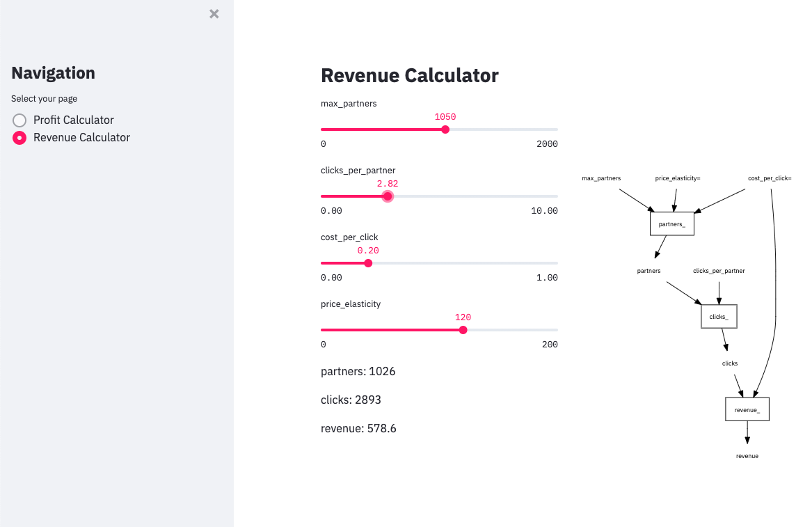Click the clicks: 2893 result text
This screenshot has width=812, height=527.
click(351, 400)
